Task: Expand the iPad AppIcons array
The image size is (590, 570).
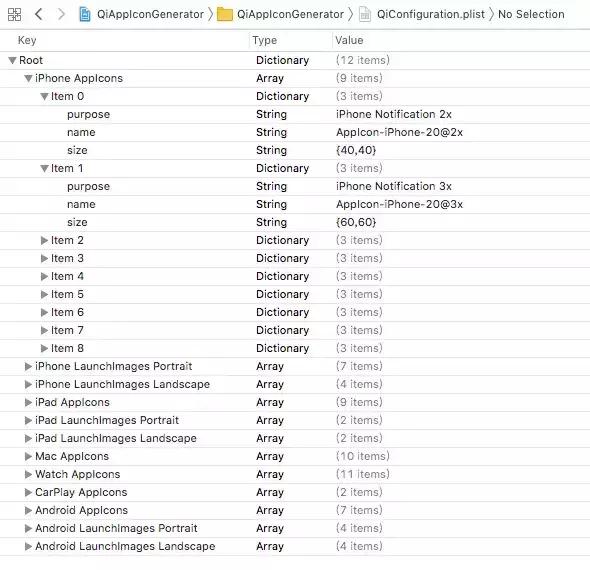Action: click(x=28, y=402)
